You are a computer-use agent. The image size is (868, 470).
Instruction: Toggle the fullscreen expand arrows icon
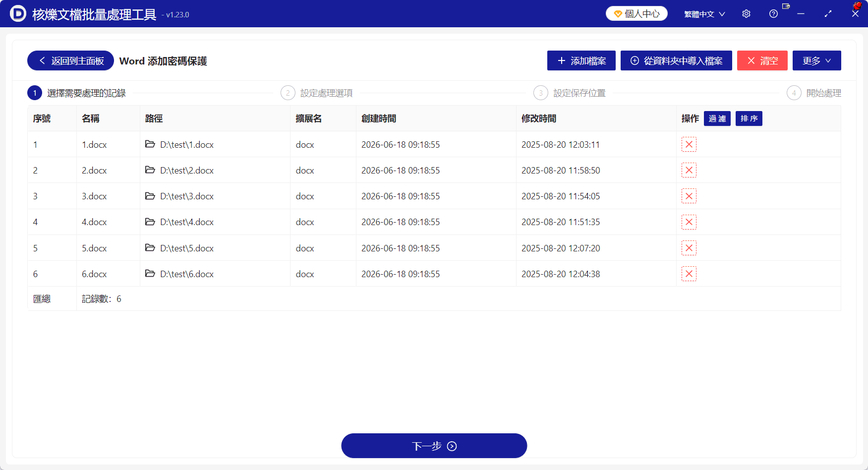click(828, 14)
